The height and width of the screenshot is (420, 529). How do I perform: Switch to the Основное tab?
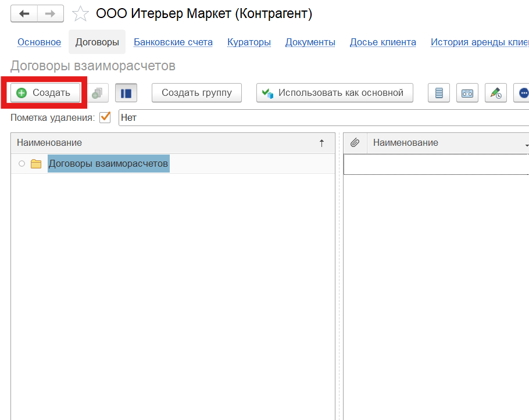[x=39, y=42]
